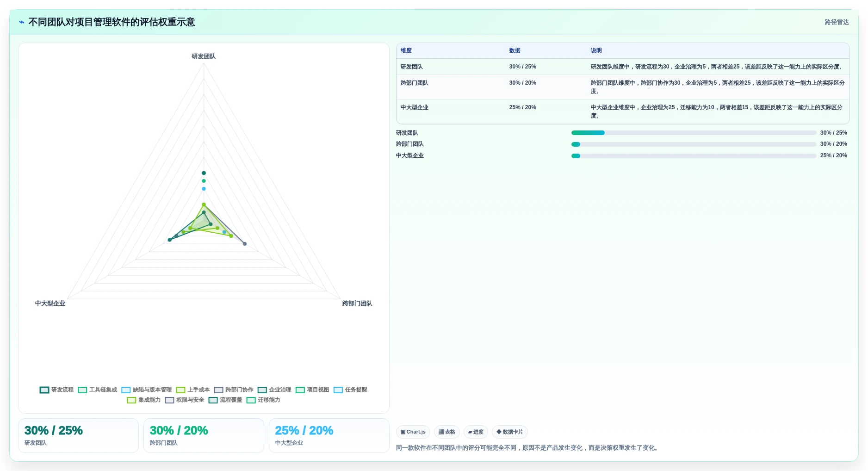This screenshot has width=868, height=471.
Task: Toggle 集成能力 legend item
Action: (x=143, y=400)
